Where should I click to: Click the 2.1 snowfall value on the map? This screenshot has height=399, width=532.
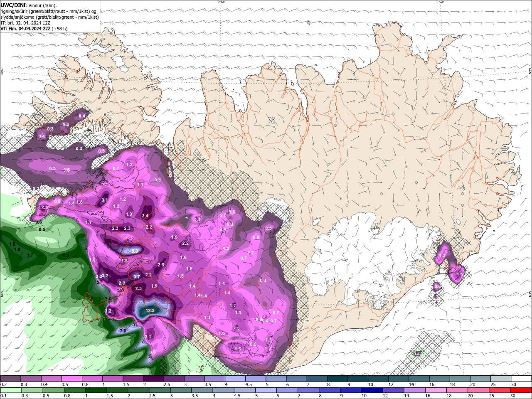coord(148,337)
